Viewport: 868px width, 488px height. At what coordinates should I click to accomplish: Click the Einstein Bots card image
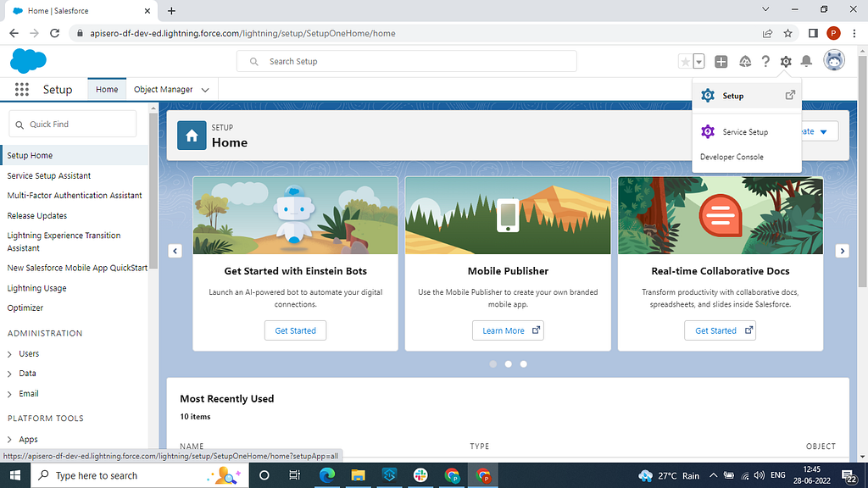click(295, 215)
